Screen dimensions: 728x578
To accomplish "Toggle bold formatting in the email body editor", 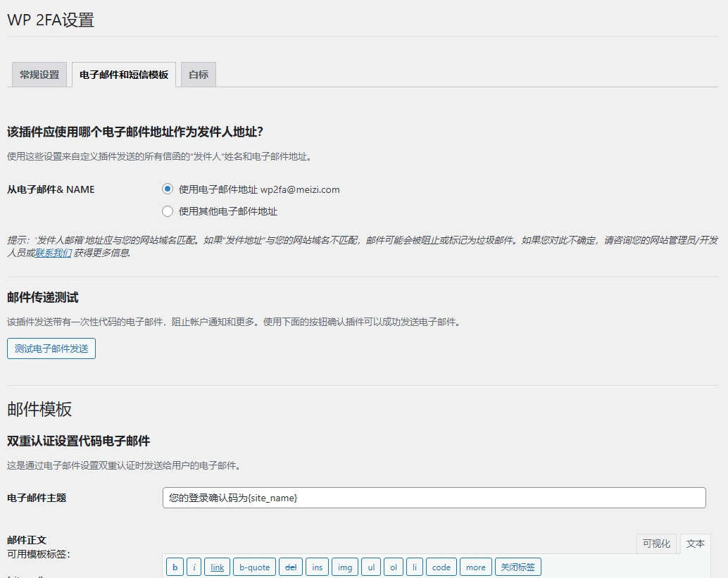I will click(175, 567).
